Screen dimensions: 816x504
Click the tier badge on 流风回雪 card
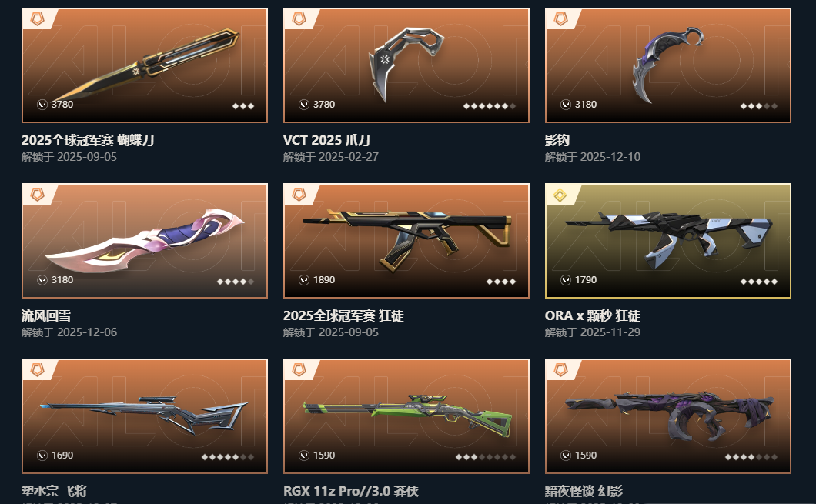[x=37, y=195]
